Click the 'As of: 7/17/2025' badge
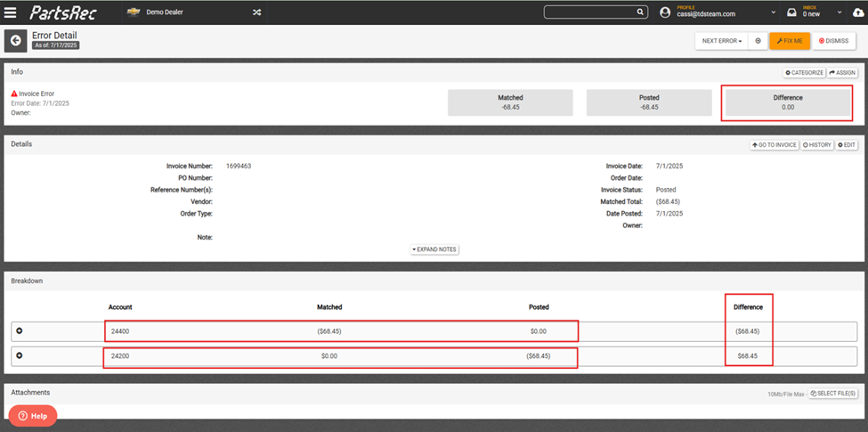Screen dimensions: 868x432 [x=55, y=45]
